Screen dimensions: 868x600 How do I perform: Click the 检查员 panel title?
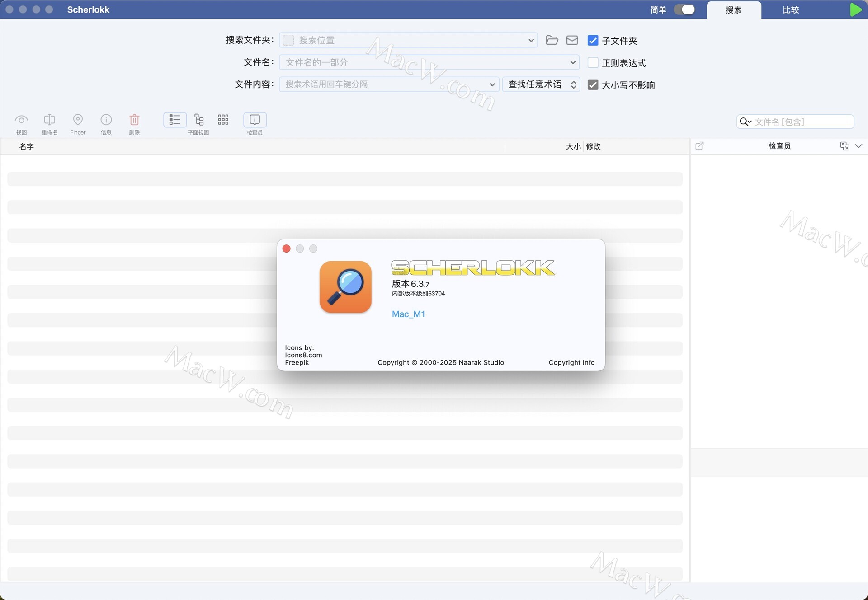click(x=779, y=145)
